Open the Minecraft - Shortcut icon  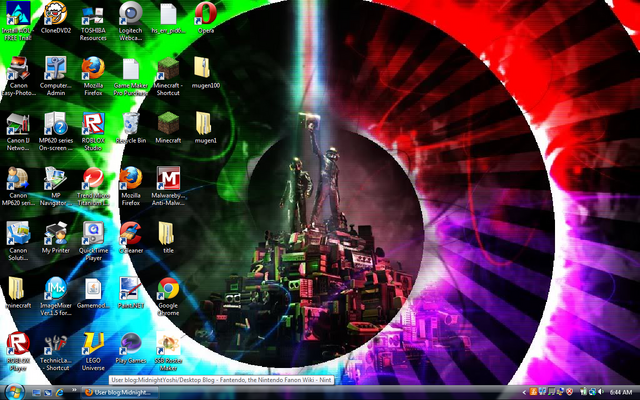168,76
